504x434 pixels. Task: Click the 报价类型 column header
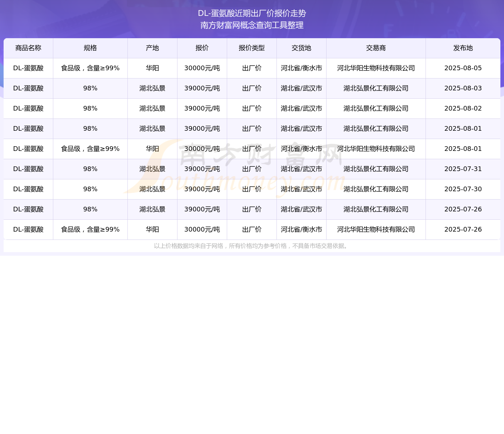[252, 48]
